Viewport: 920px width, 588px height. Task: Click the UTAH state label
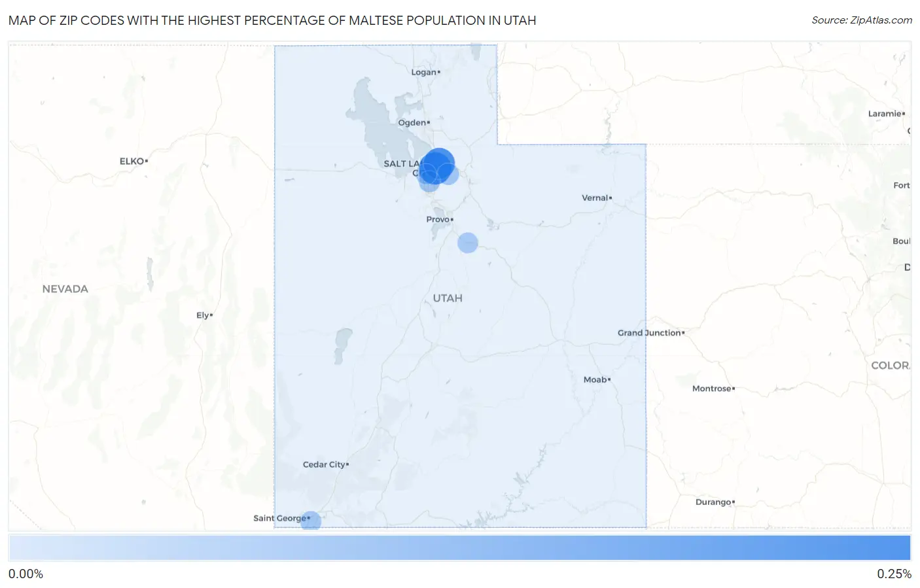448,298
